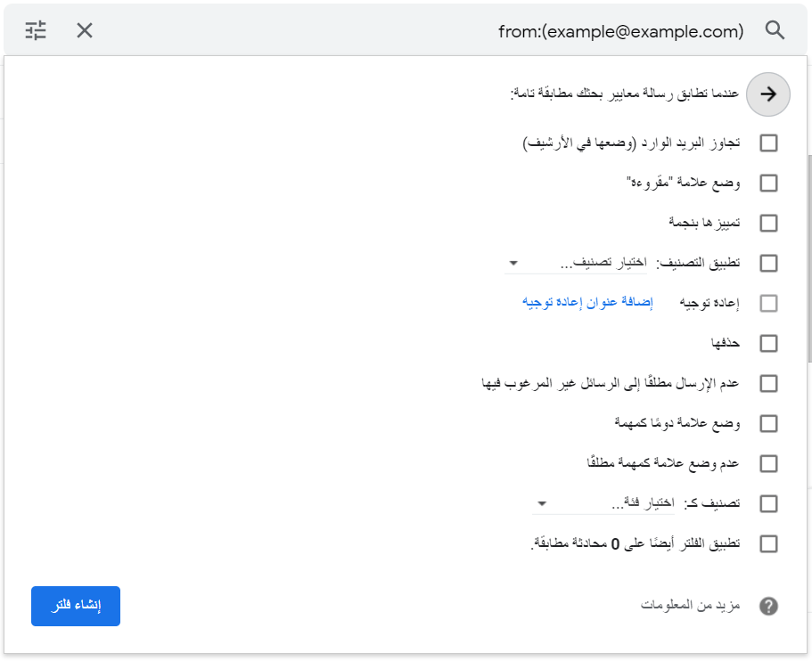Expand the choose category dropdown

603,504
